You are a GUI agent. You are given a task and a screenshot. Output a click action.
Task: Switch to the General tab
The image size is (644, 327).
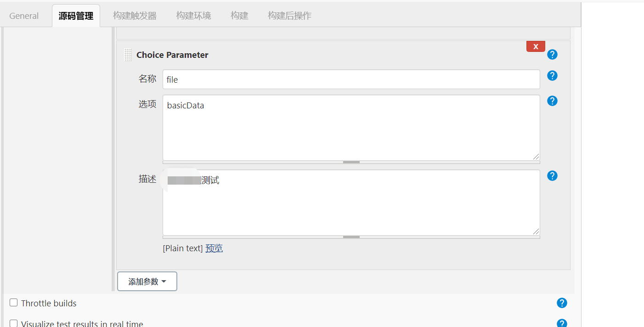click(24, 16)
